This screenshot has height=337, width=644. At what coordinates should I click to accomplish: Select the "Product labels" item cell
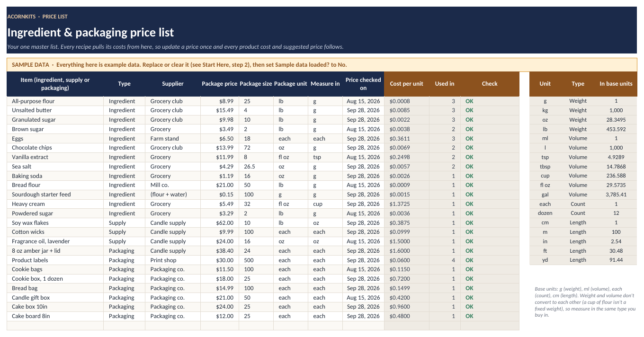(x=55, y=260)
